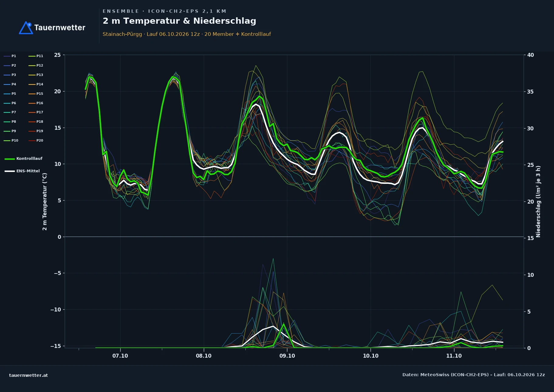Select the P19 legend entry
Image resolution: width=554 pixels, height=392 pixels.
(36, 131)
